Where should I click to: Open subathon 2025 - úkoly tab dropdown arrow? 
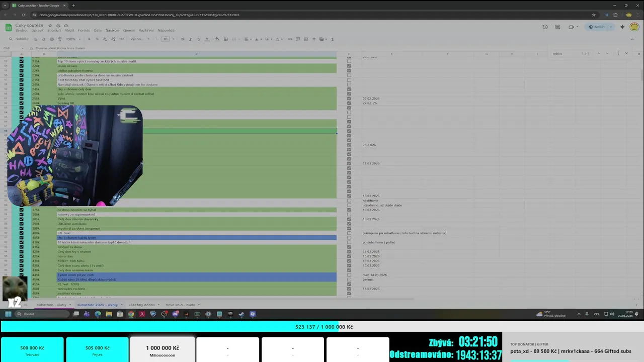tap(121, 305)
